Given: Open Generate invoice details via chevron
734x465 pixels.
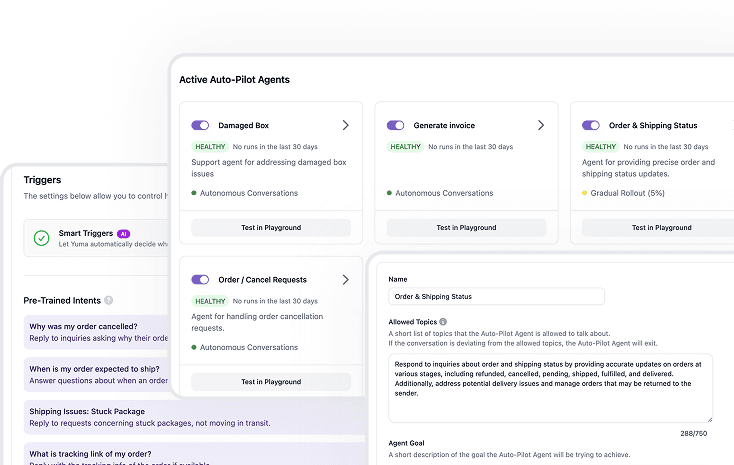Looking at the screenshot, I should [x=541, y=126].
